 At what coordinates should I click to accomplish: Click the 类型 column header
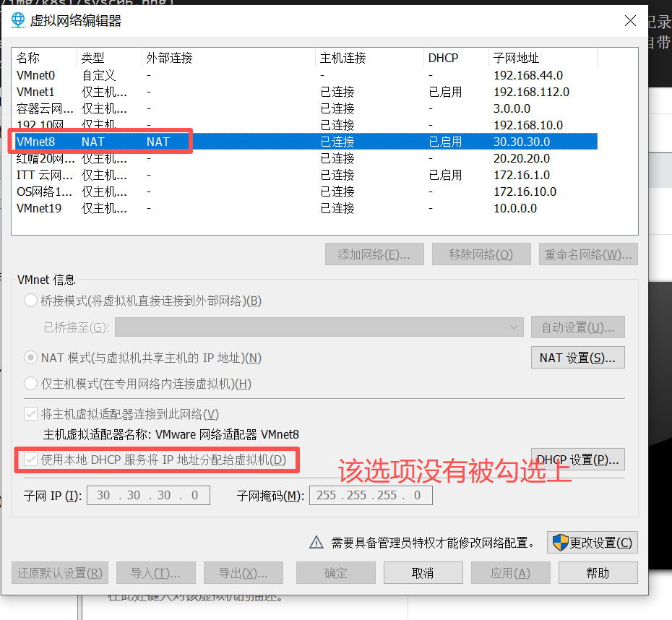109,58
